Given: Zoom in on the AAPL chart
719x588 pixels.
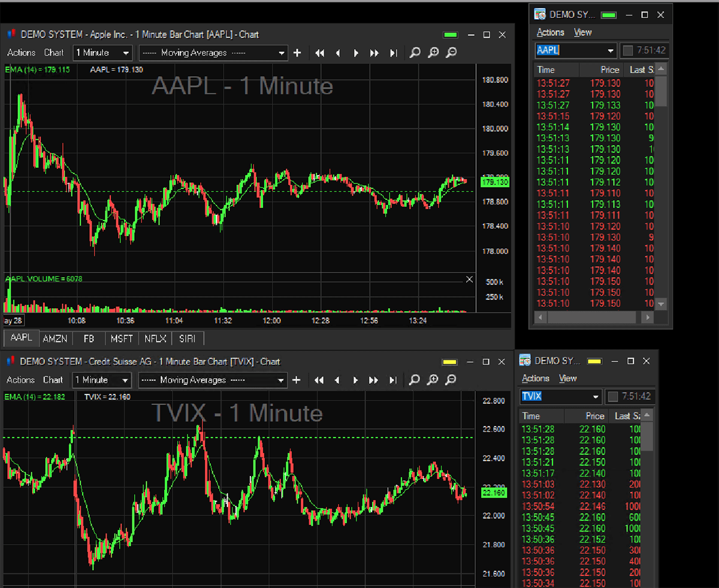Looking at the screenshot, I should (x=433, y=53).
